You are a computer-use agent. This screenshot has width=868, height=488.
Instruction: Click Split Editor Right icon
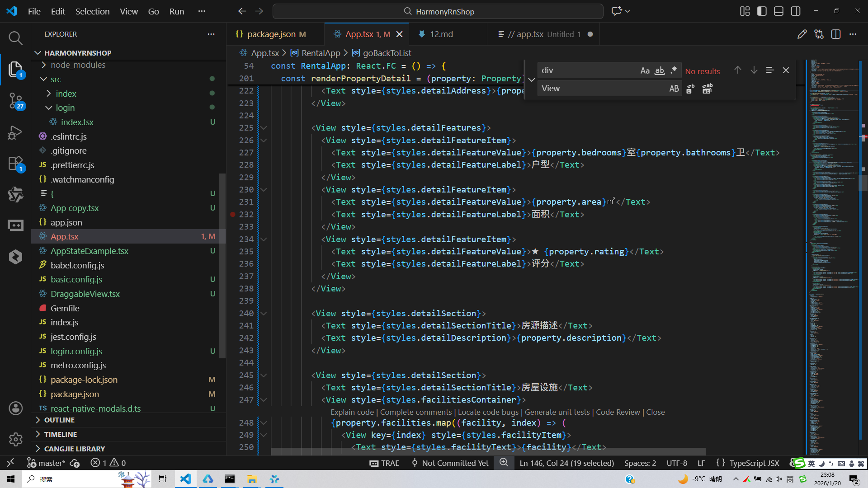pos(836,34)
